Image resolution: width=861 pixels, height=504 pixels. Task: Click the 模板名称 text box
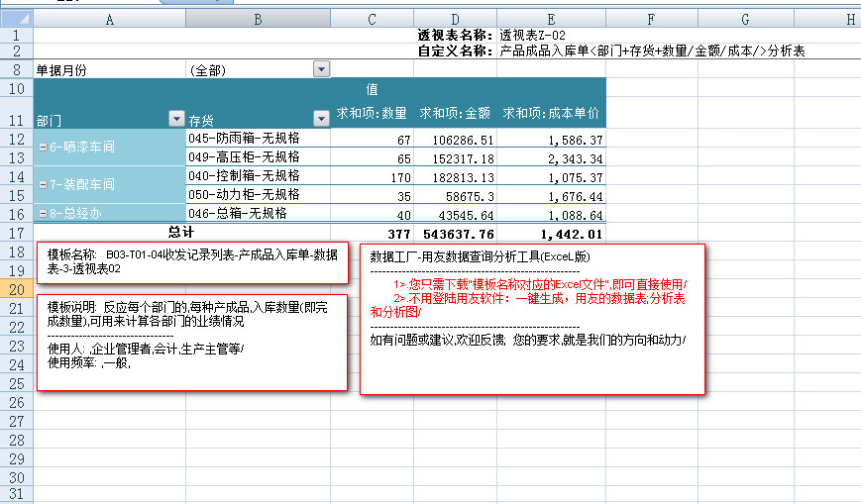coord(192,261)
